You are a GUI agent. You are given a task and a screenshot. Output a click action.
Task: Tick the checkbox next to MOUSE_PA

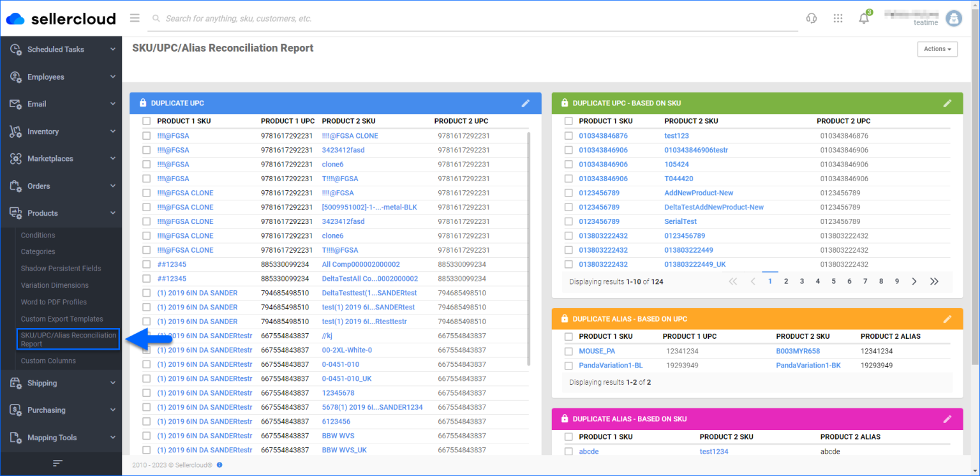[x=568, y=351]
